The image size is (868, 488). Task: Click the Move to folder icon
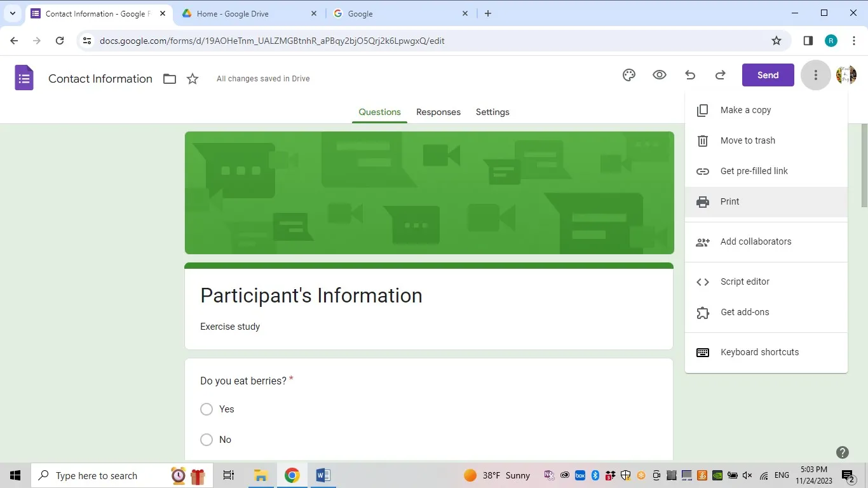click(169, 78)
